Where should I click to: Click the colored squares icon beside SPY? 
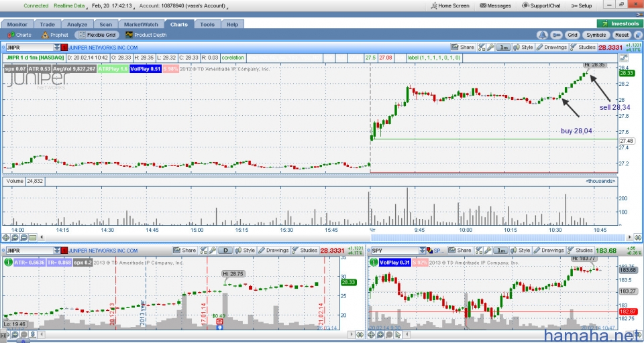429,251
